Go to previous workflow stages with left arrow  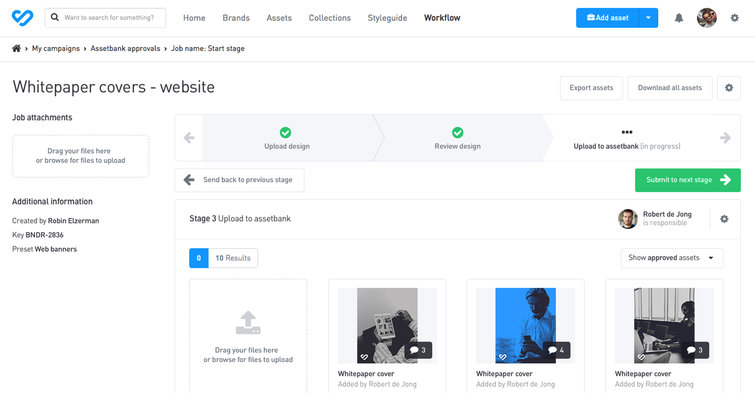point(189,138)
